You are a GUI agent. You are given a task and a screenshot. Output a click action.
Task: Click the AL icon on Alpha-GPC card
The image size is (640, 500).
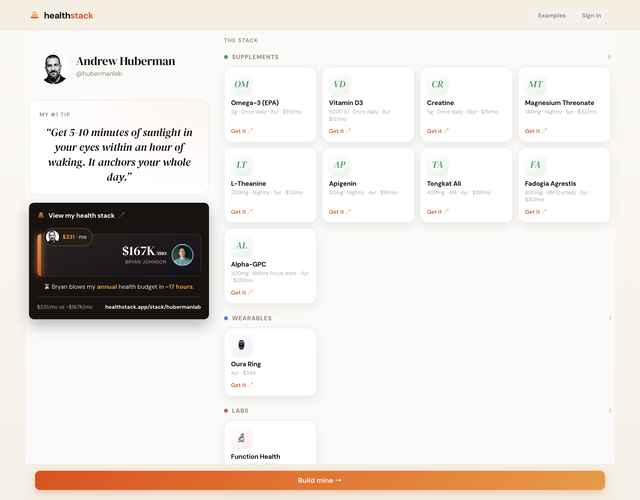point(241,246)
